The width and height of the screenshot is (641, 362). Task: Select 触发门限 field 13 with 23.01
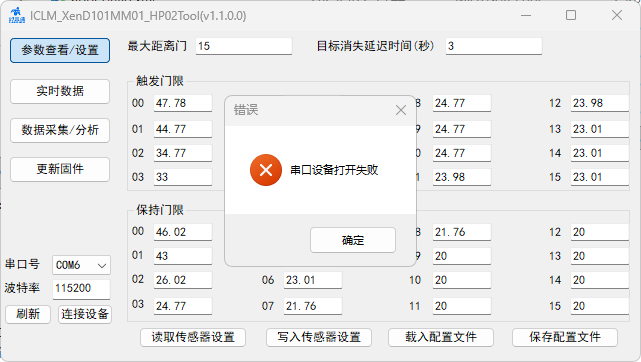(600, 130)
